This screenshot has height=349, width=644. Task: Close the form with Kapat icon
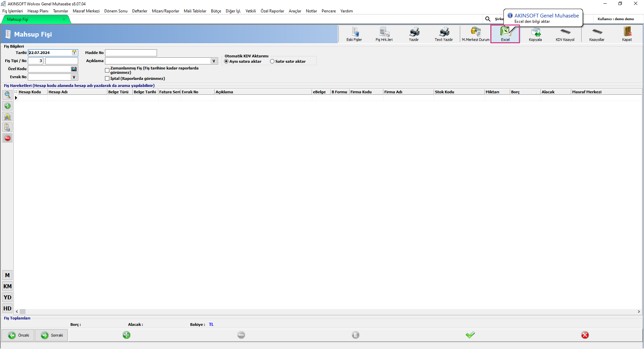(627, 34)
